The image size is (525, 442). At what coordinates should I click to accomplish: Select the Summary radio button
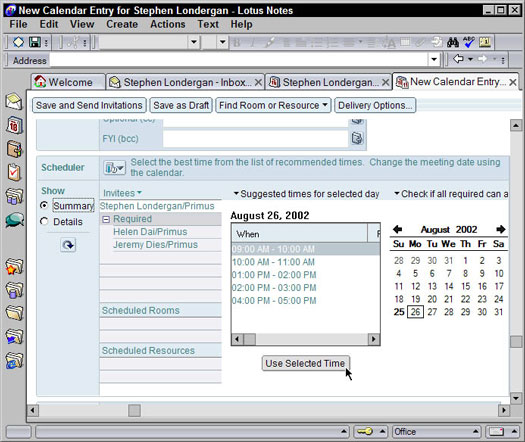(x=44, y=205)
